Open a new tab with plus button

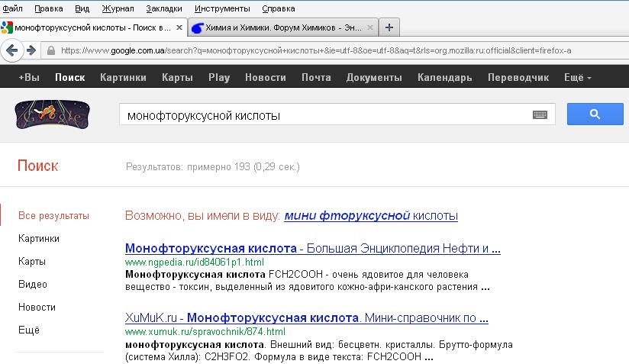pyautogui.click(x=389, y=27)
